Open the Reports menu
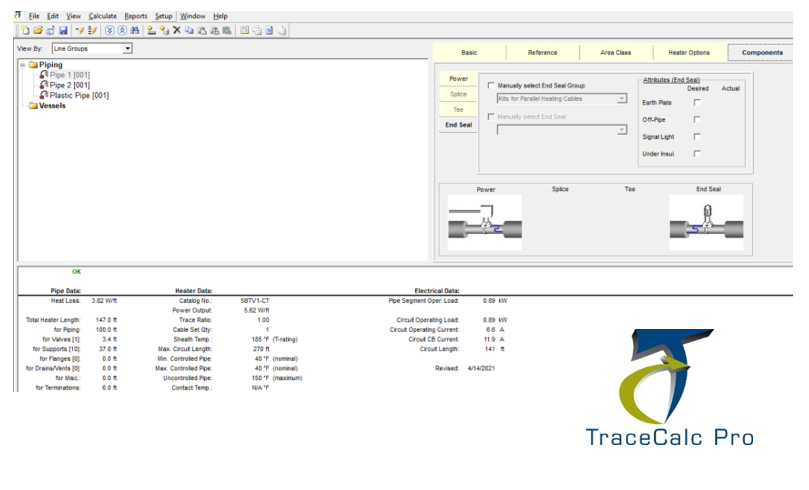Image resolution: width=809 pixels, height=490 pixels. tap(136, 16)
